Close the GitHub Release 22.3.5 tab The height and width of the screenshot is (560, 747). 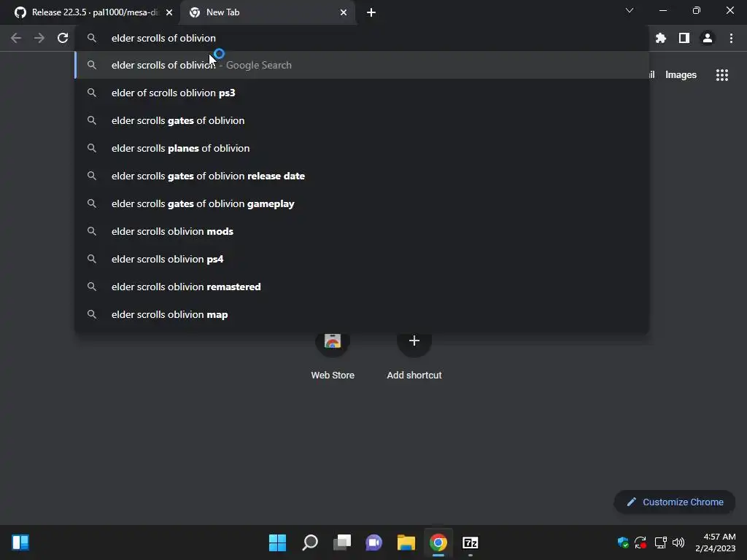pyautogui.click(x=169, y=12)
